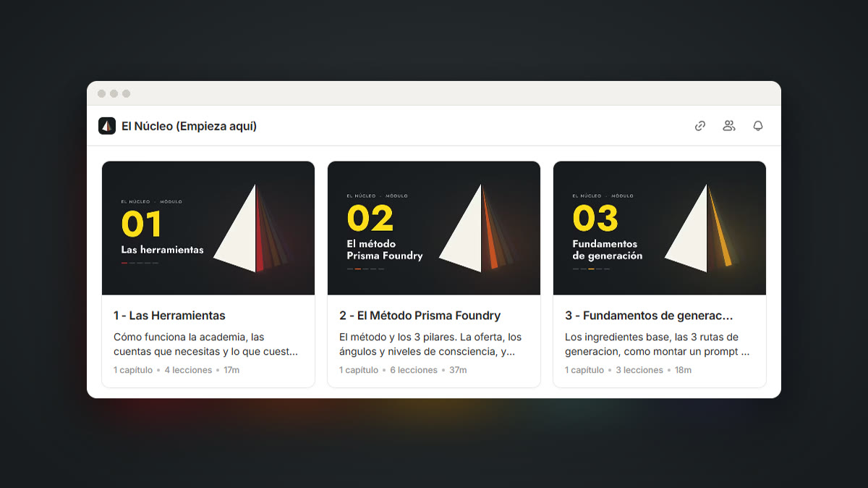Click the title '2 - El Método Prisma Foundry'
868x488 pixels.
pos(420,316)
